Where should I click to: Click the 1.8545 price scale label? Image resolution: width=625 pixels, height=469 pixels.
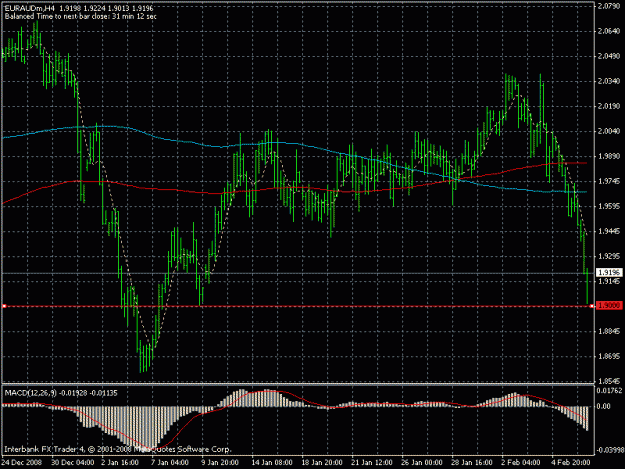coord(609,381)
